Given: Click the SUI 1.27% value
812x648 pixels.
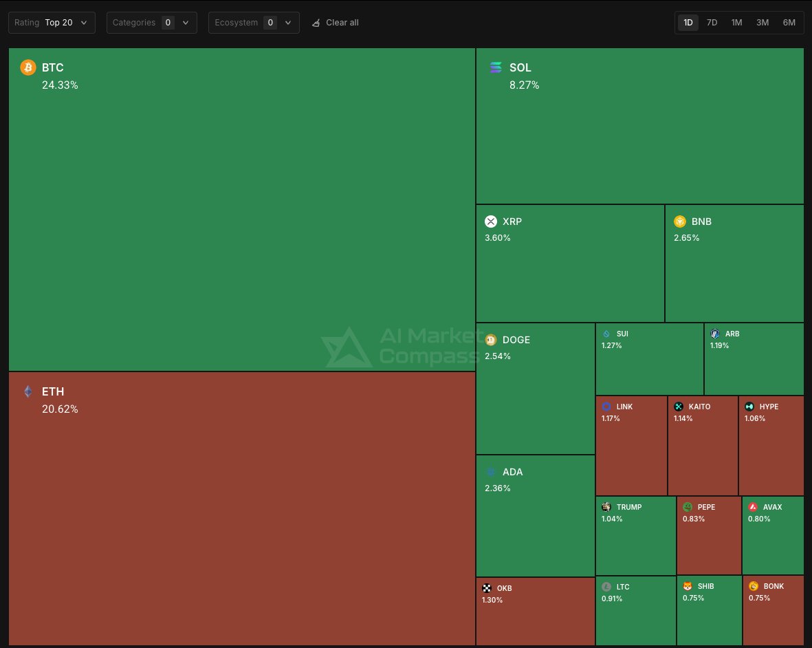Looking at the screenshot, I should click(x=612, y=345).
